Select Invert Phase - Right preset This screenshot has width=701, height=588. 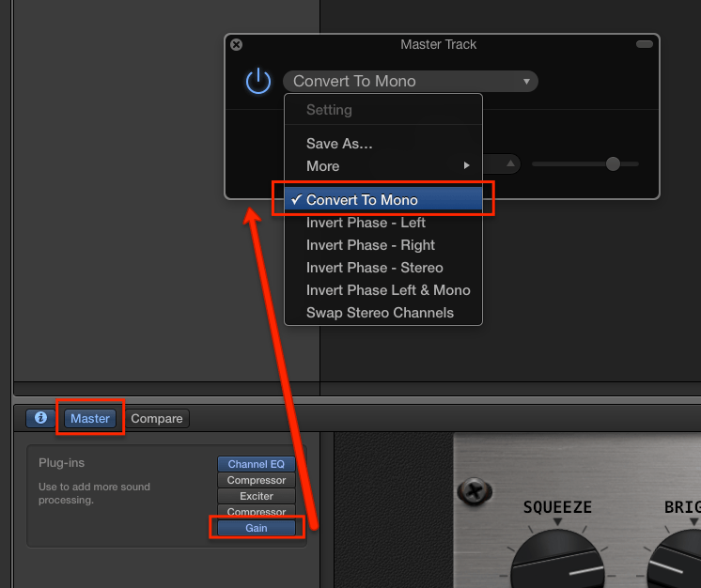tap(383, 245)
